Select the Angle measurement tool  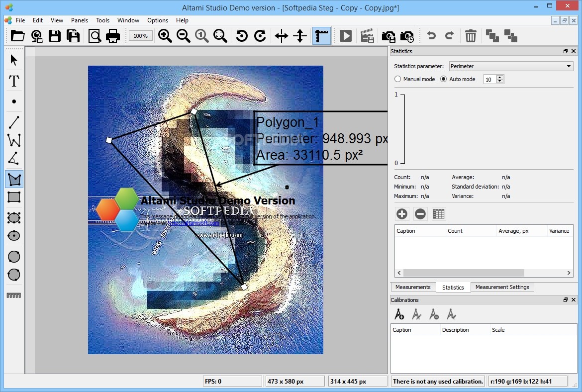(14, 158)
